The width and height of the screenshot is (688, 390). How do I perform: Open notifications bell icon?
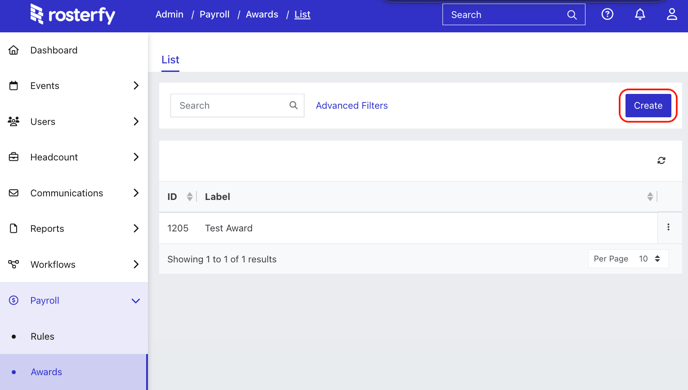[640, 14]
